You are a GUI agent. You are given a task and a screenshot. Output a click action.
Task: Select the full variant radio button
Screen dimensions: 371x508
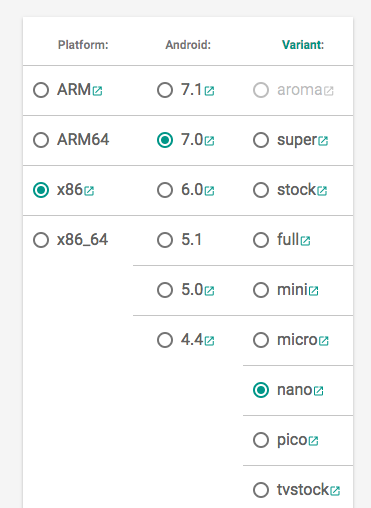coord(261,240)
